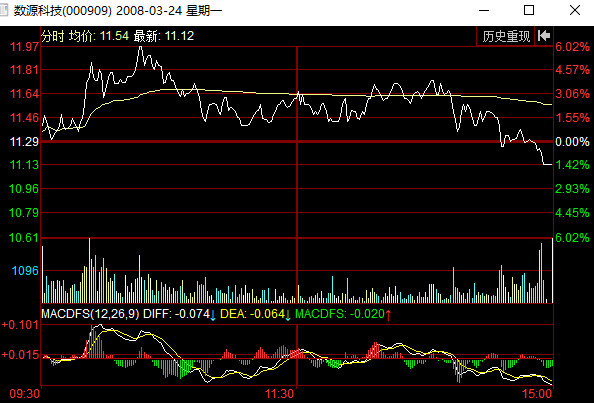
Task: Click the 09:30 opening time label
Action: pos(25,394)
